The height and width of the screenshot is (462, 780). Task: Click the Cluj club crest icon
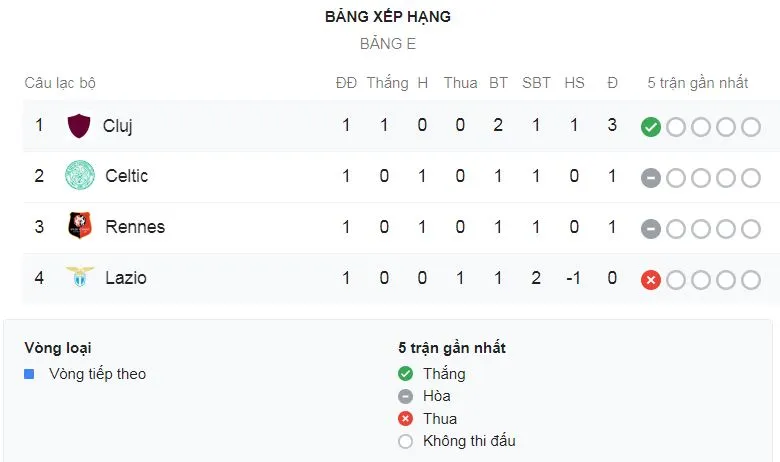coord(79,126)
